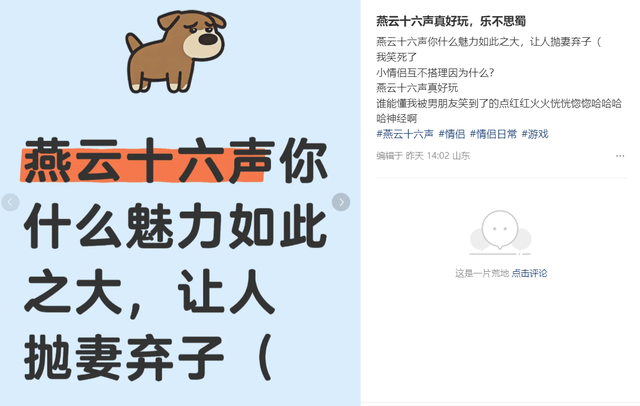Open the #燕云十六声 hashtag
640x406 pixels.
point(405,134)
